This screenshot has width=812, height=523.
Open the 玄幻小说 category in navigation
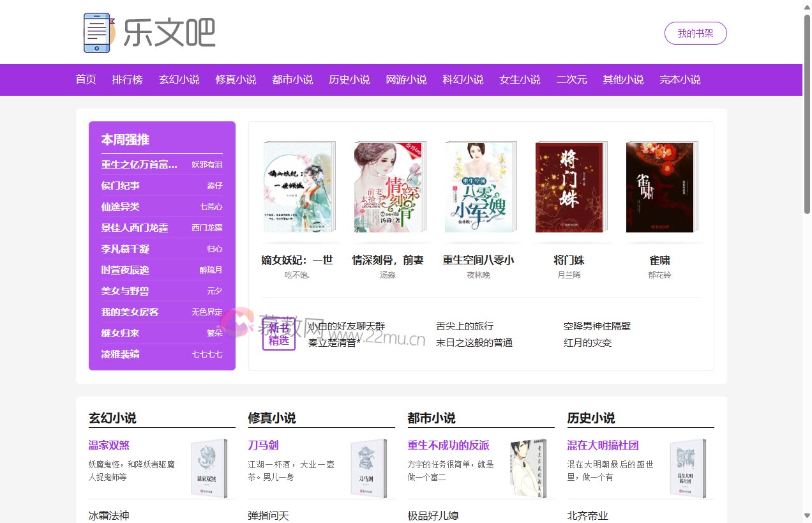coord(179,79)
